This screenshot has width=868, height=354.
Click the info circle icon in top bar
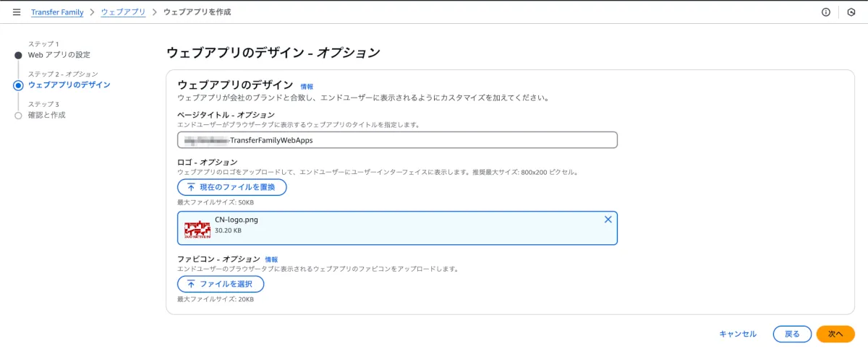[826, 12]
